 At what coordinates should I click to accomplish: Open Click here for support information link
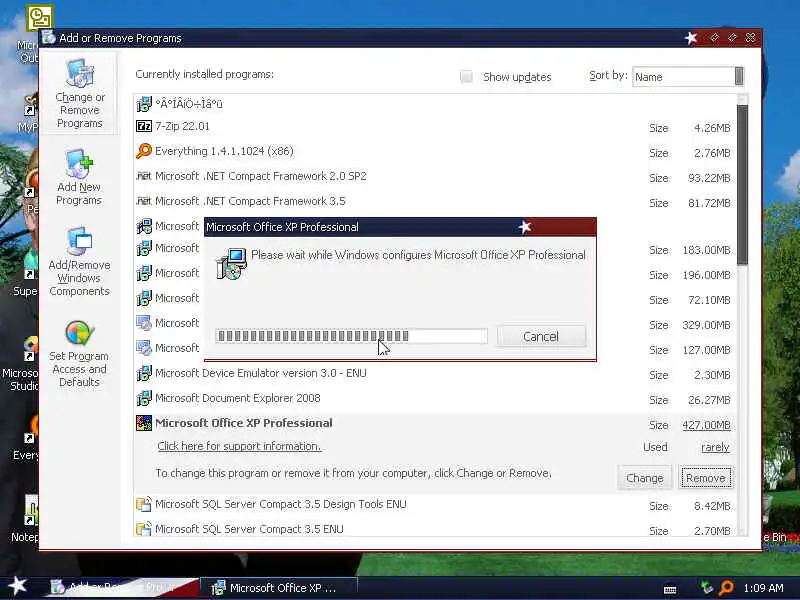click(239, 446)
